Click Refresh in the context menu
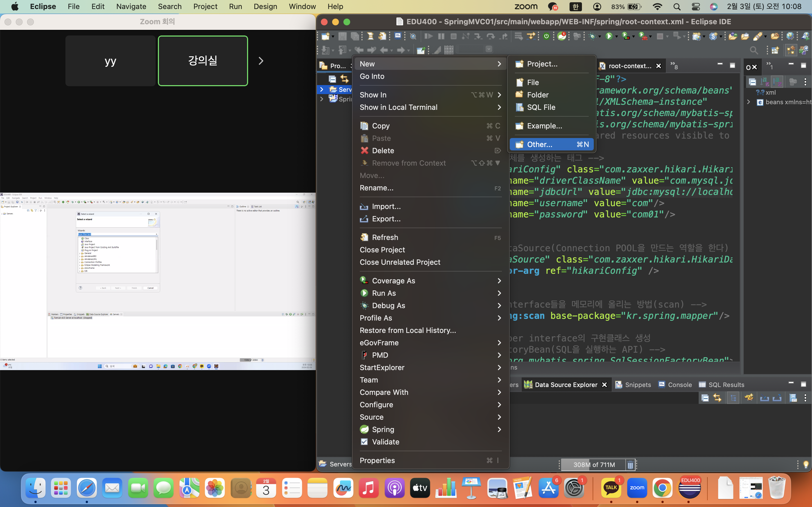The width and height of the screenshot is (812, 507). point(385,237)
